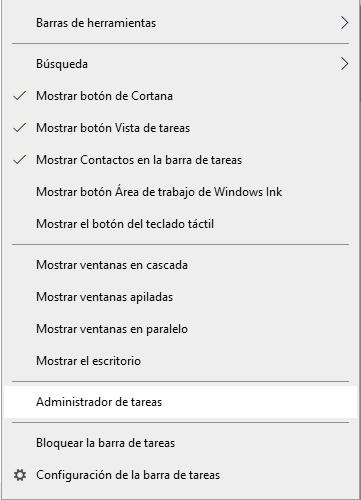
Task: Enable Mostrar botón Área de trabajo de Windows Ink
Action: (180, 192)
